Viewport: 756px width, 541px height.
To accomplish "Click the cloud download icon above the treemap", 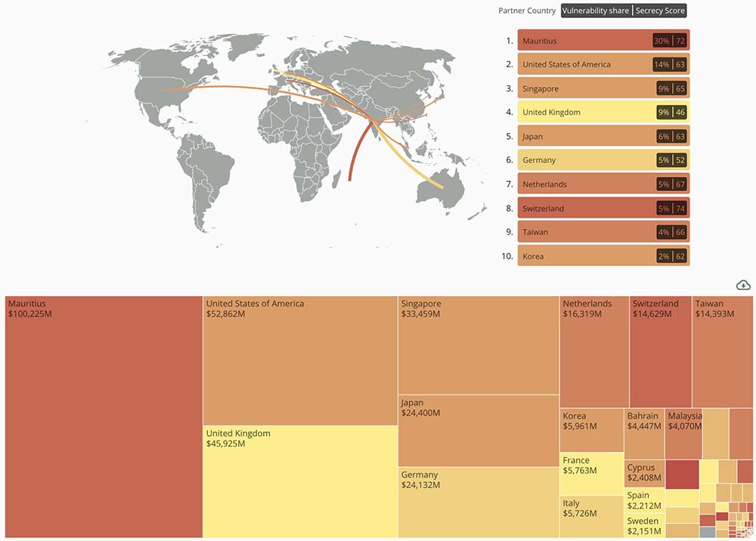I will point(743,285).
